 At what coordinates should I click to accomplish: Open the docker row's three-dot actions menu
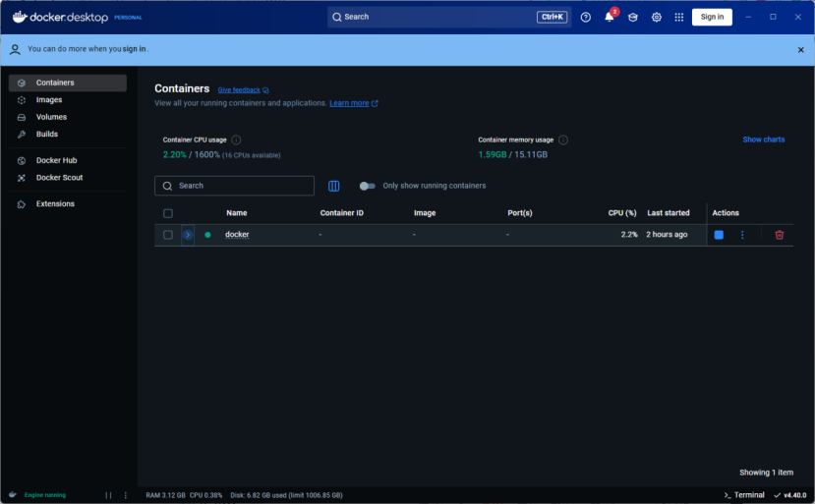tap(742, 235)
